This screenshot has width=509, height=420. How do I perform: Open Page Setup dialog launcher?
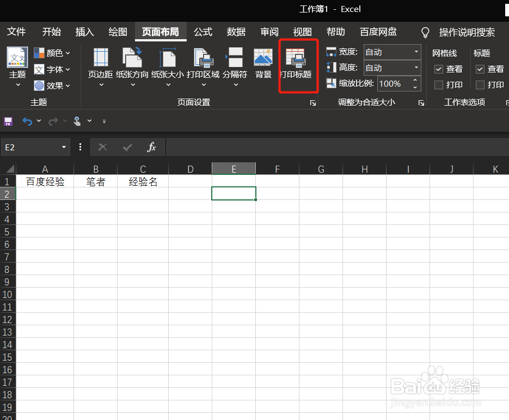coord(313,103)
